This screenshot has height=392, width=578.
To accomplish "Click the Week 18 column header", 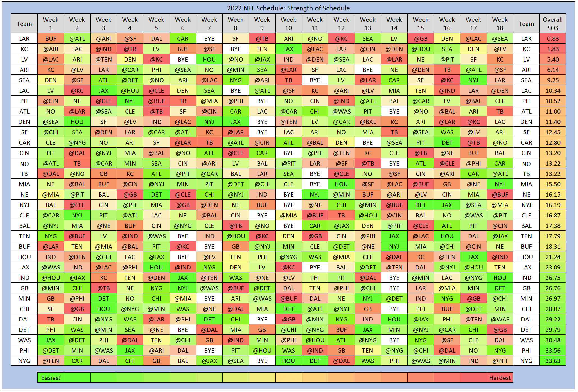I will [500, 24].
